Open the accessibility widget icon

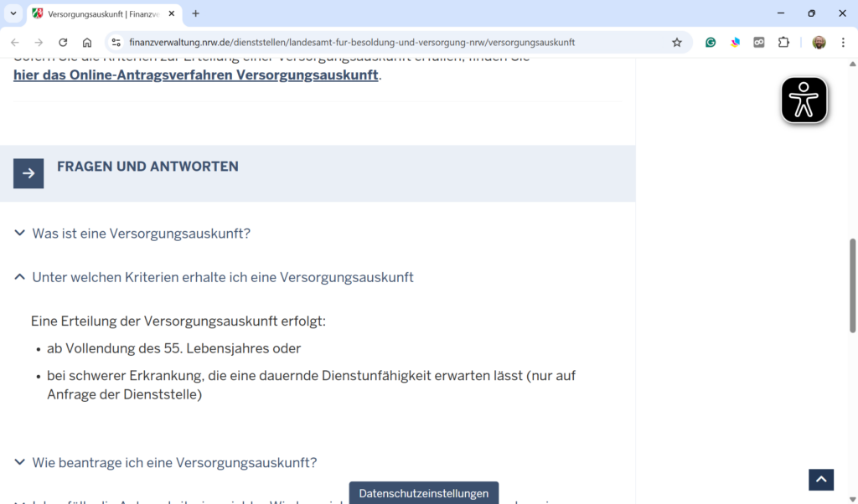[804, 100]
